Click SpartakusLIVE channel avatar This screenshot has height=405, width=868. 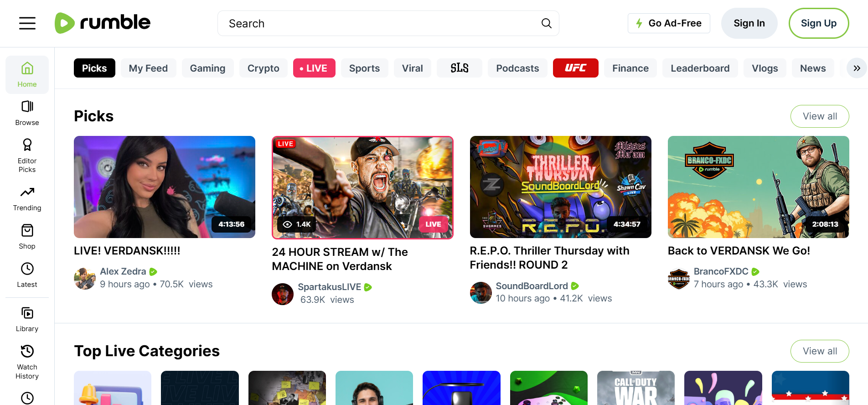[x=283, y=294]
